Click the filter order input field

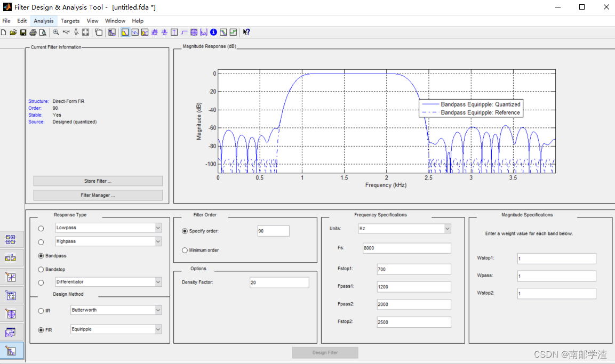click(x=274, y=231)
